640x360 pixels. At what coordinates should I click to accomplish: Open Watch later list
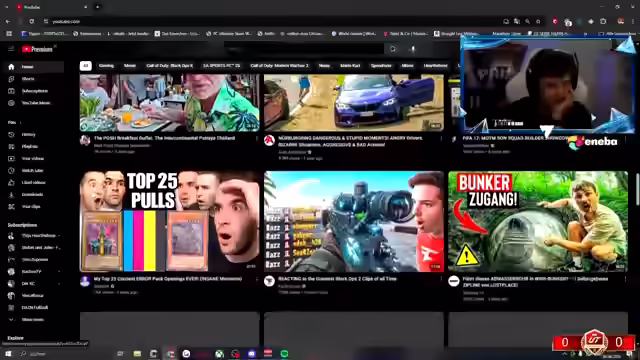[33, 170]
